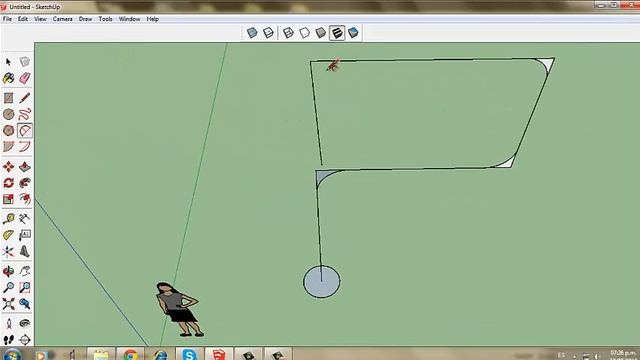Viewport: 640px width, 360px height.
Task: Choose the 2-Point Arc tool
Action: point(24,147)
